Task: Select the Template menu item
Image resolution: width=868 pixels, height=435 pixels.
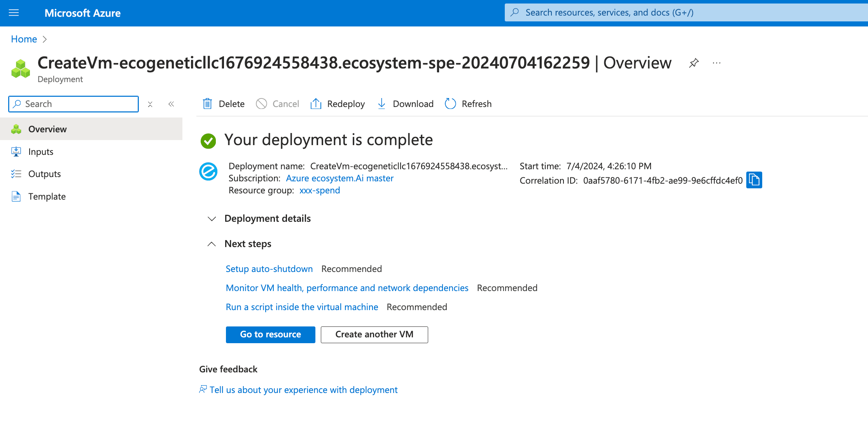Action: point(47,196)
